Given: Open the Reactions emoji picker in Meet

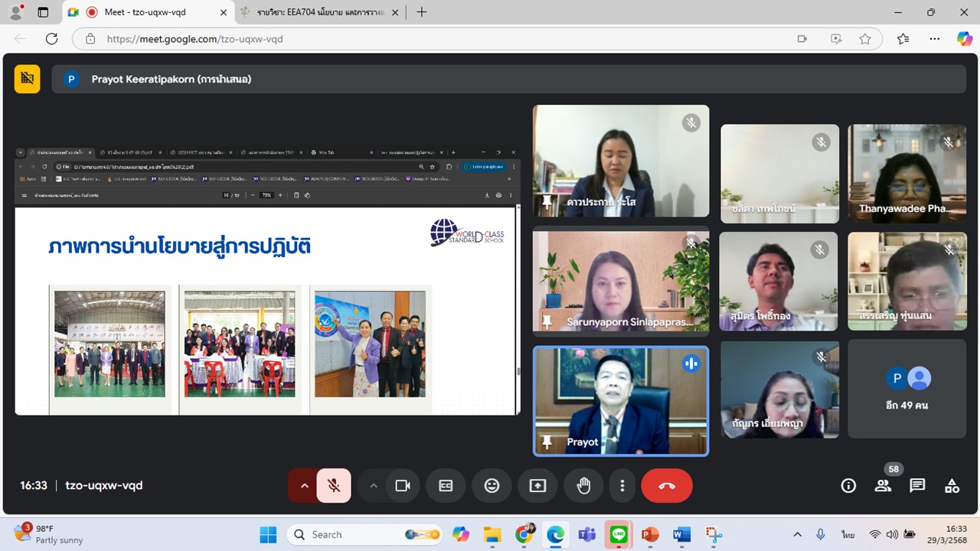Looking at the screenshot, I should click(x=492, y=485).
